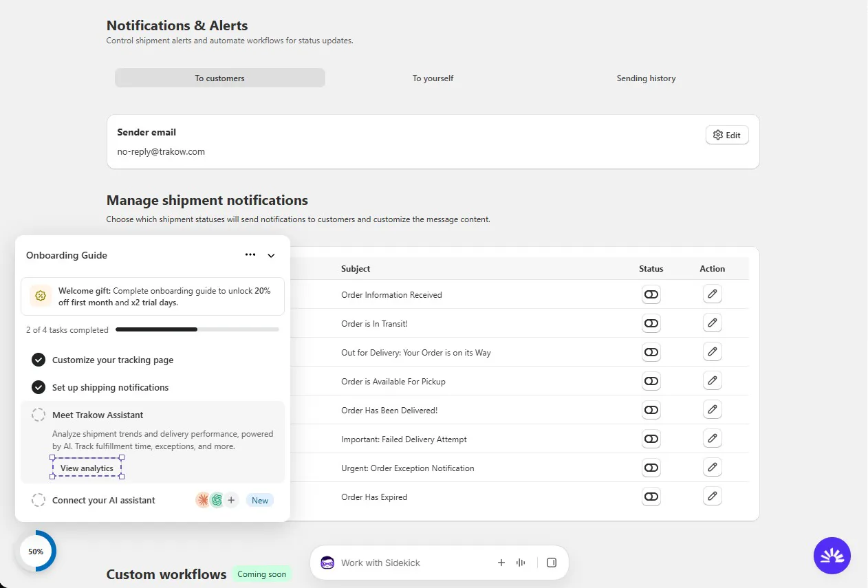Click the Sidekick avatar icon
Viewport: 868px width, 588px height.
click(x=328, y=563)
